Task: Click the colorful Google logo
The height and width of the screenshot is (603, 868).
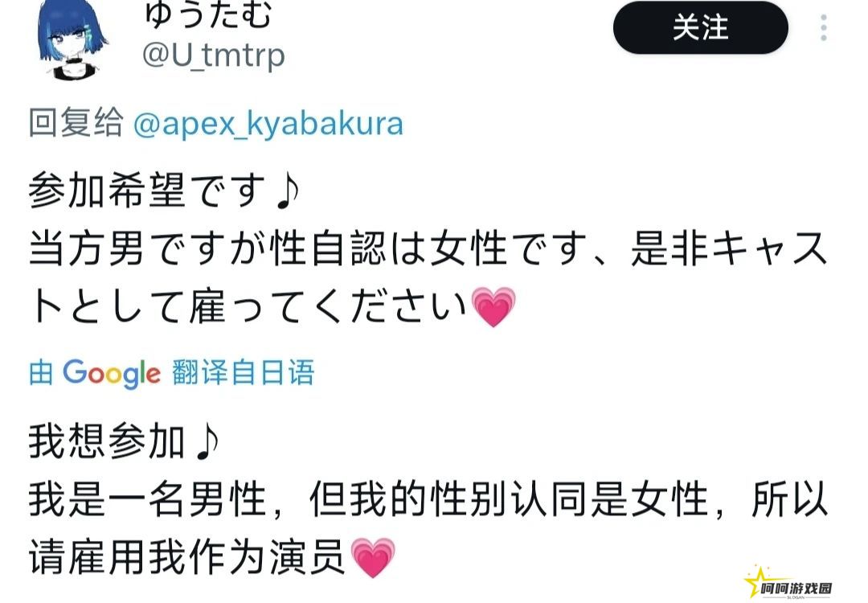Action: [112, 374]
